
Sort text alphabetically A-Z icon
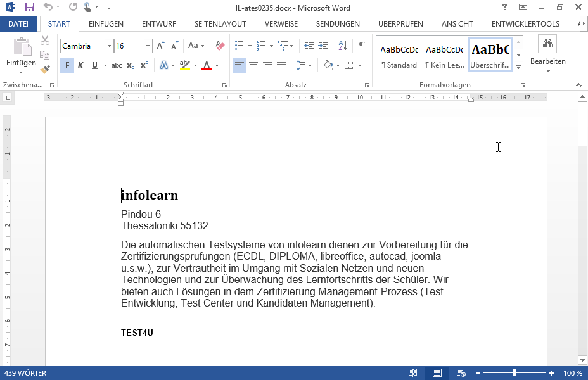click(343, 46)
